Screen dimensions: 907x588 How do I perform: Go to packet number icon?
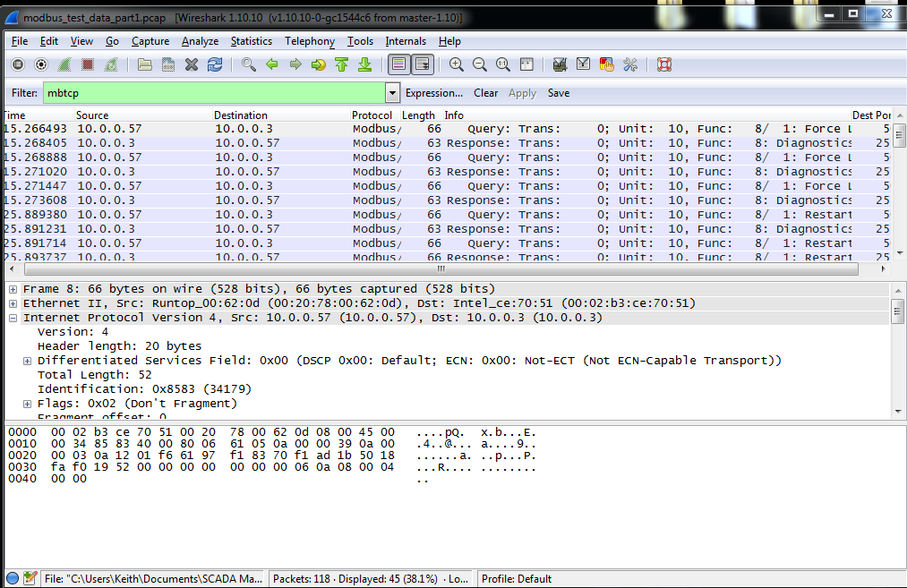(x=318, y=64)
